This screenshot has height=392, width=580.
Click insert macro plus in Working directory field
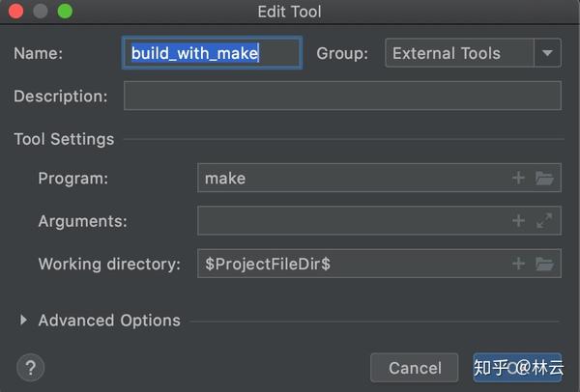518,264
